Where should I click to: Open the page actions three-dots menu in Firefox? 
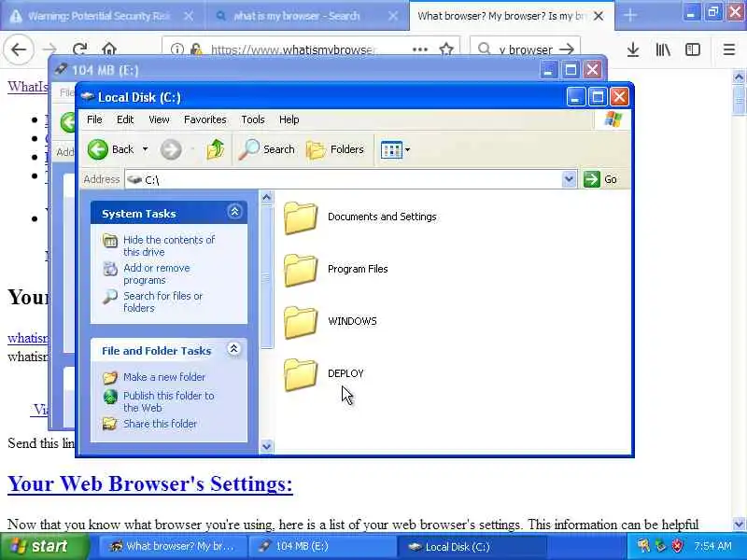(x=419, y=49)
